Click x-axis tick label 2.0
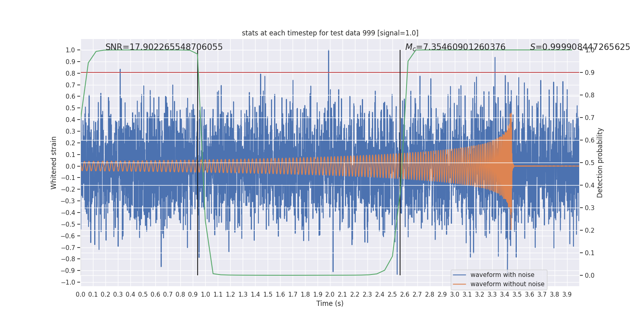The width and height of the screenshot is (644, 322). coord(330,295)
